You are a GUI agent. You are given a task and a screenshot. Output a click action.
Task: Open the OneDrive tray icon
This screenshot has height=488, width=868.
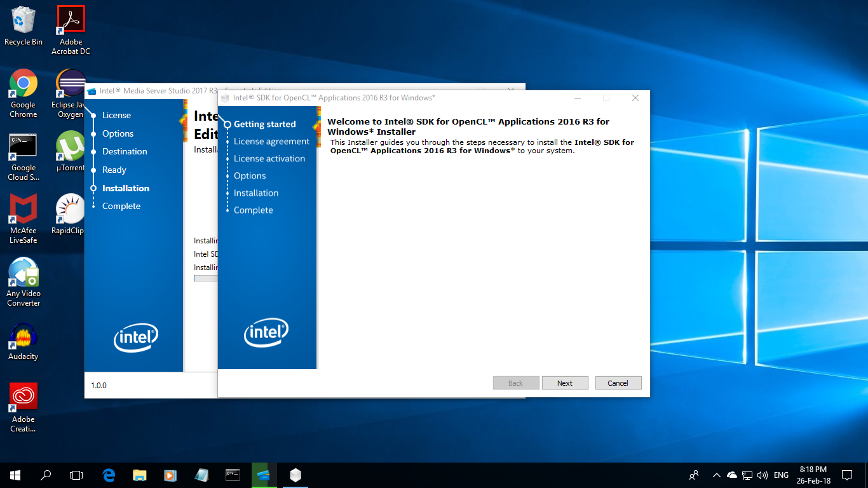click(732, 475)
